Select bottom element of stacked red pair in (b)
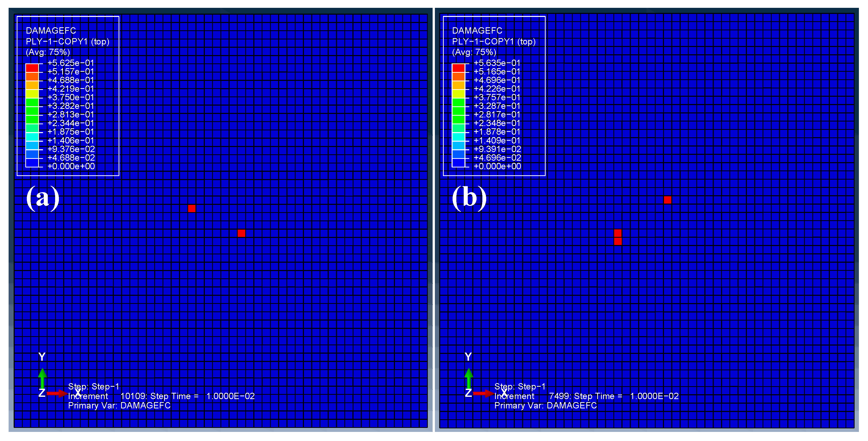Image resolution: width=868 pixels, height=441 pixels. (618, 241)
